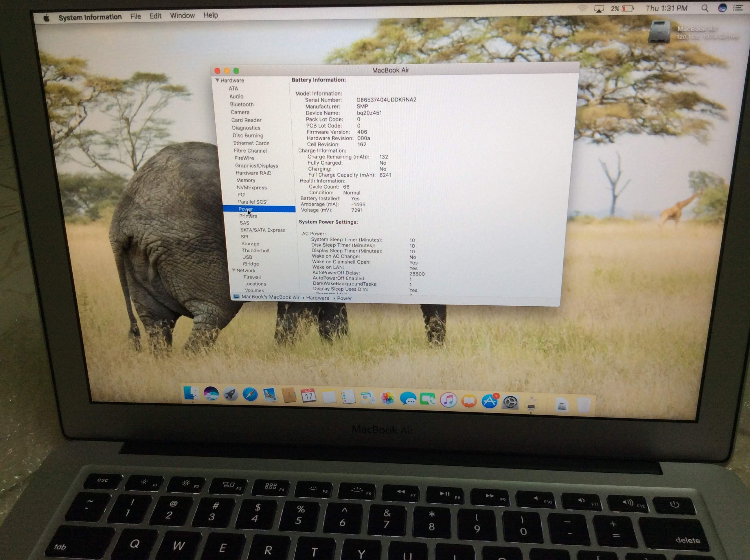Click the Wi-Fi status icon
750x560 pixels.
click(x=582, y=9)
